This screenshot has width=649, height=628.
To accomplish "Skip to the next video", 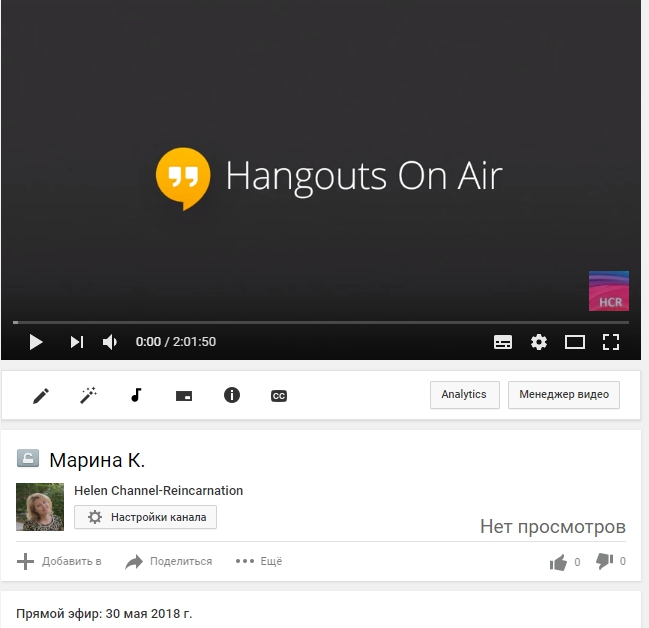I will click(x=76, y=342).
